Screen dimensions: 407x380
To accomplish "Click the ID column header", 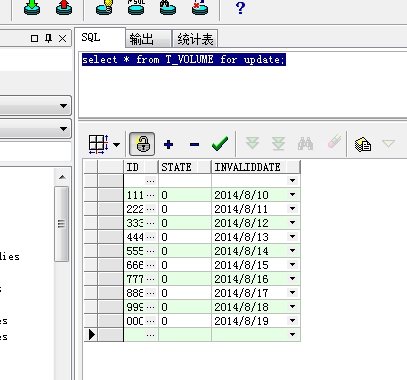I will (x=141, y=167).
